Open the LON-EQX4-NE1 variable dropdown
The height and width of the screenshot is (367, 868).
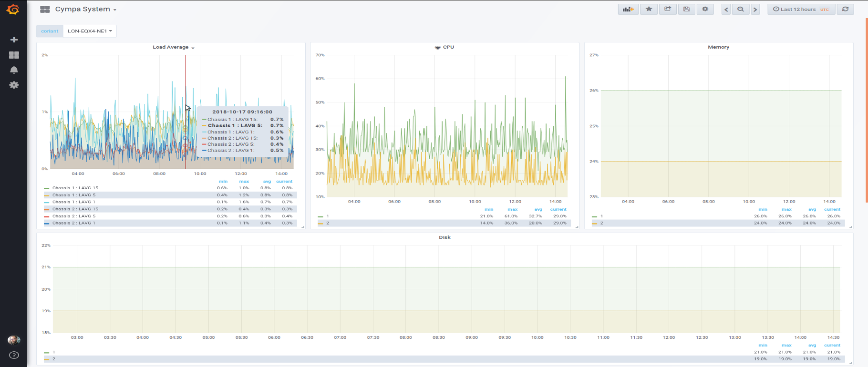pyautogui.click(x=90, y=31)
